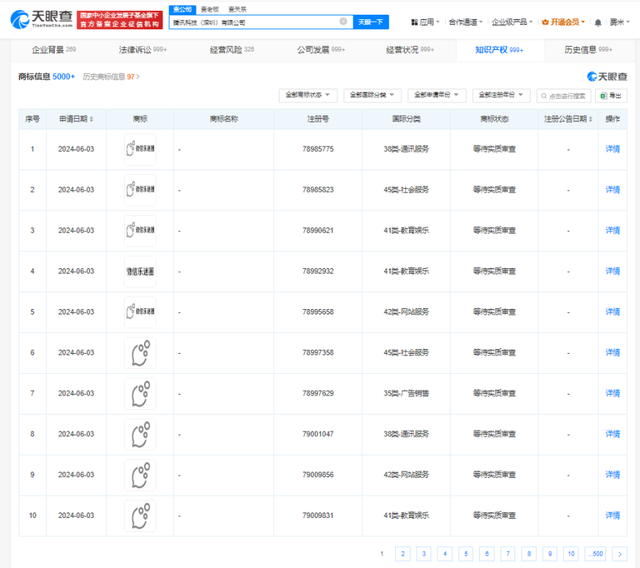Expand the 全部申请年份 filter

pos(437,95)
